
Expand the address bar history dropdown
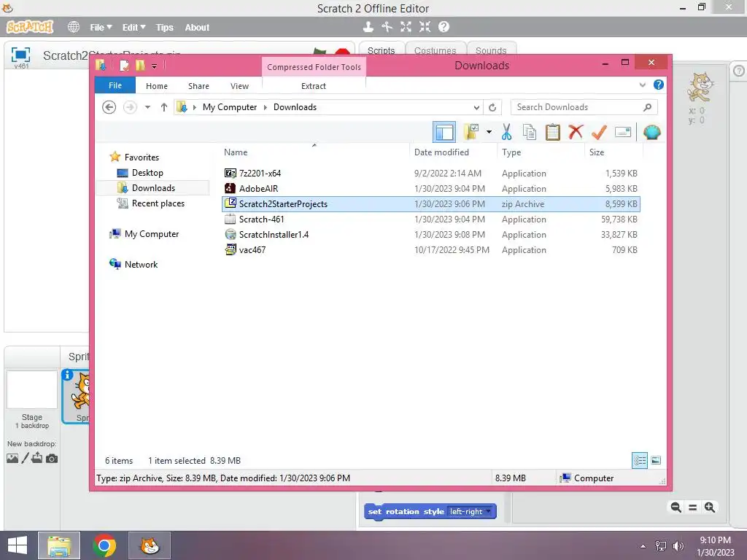476,108
